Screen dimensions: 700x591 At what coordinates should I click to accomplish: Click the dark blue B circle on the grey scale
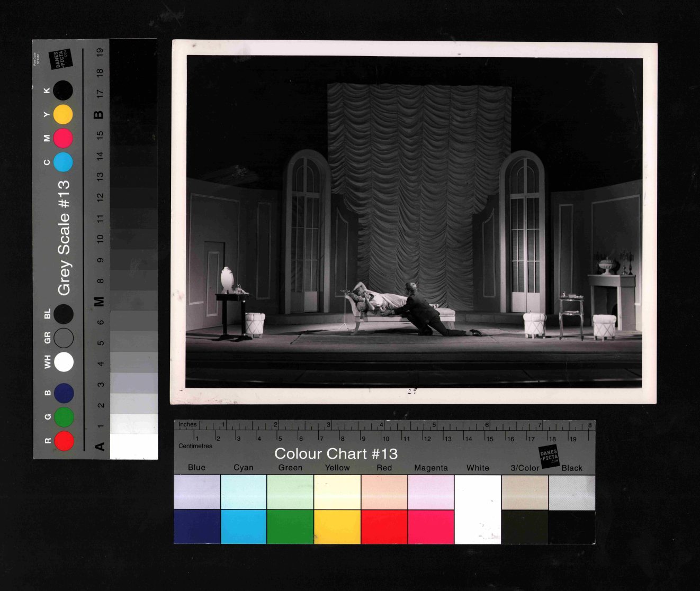[64, 393]
